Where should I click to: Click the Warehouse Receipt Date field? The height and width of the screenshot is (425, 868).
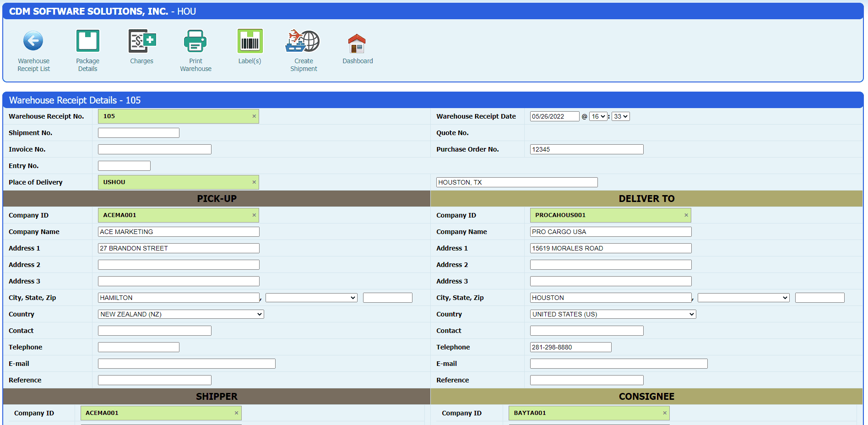[554, 116]
